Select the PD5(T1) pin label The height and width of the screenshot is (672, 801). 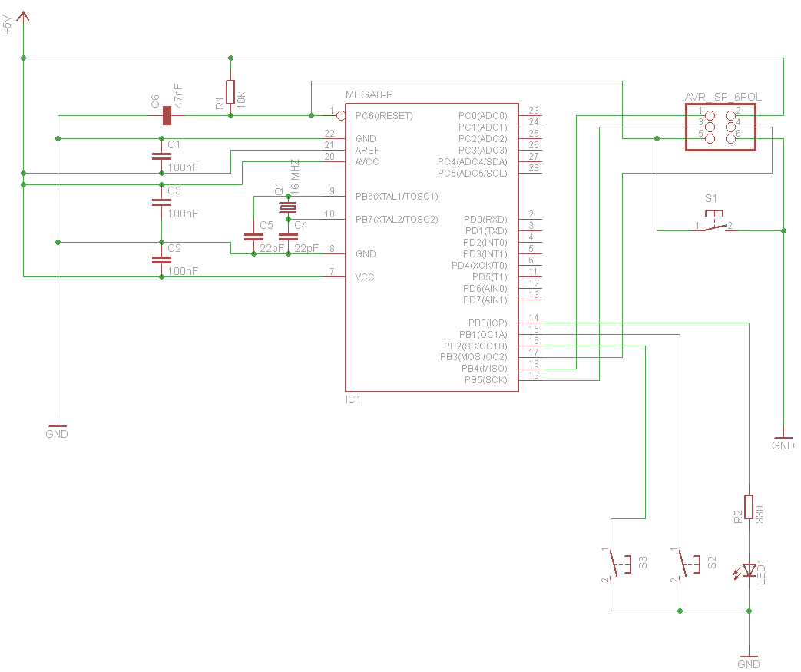(489, 277)
